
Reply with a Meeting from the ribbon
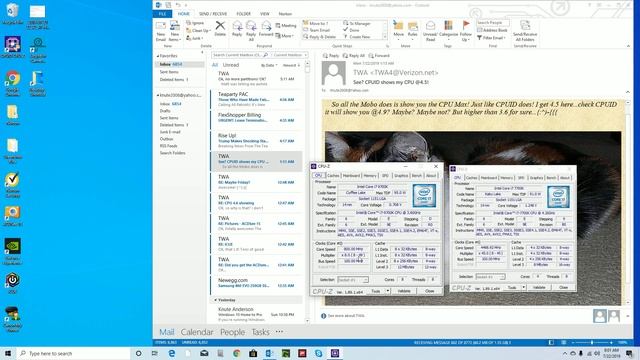coord(286,25)
